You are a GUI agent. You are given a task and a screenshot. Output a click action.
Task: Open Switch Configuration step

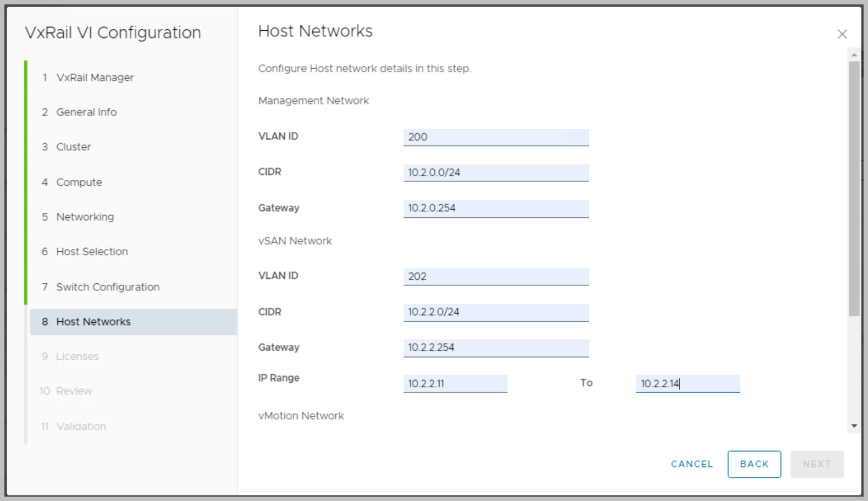[x=108, y=287]
